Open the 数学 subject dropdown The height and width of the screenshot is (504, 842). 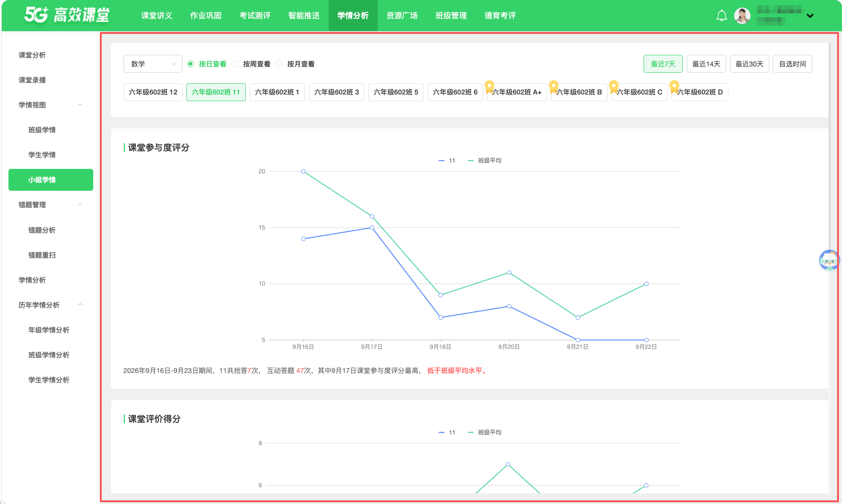[x=153, y=64]
